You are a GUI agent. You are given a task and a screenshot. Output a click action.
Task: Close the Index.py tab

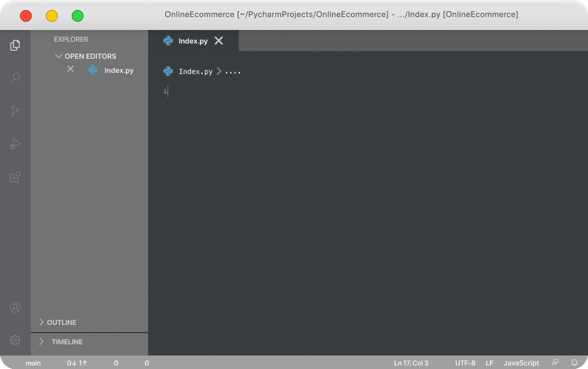[x=219, y=41]
